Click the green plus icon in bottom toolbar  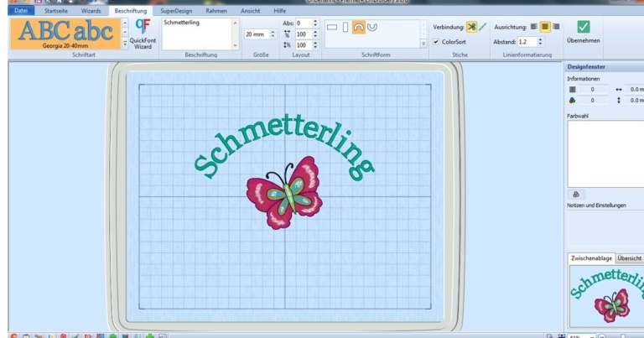[150, 336]
